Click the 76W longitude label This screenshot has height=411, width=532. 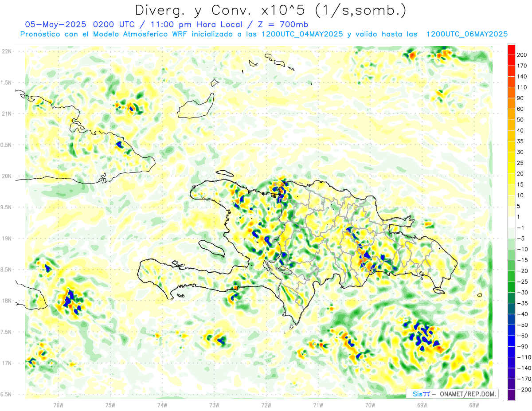pyautogui.click(x=59, y=405)
